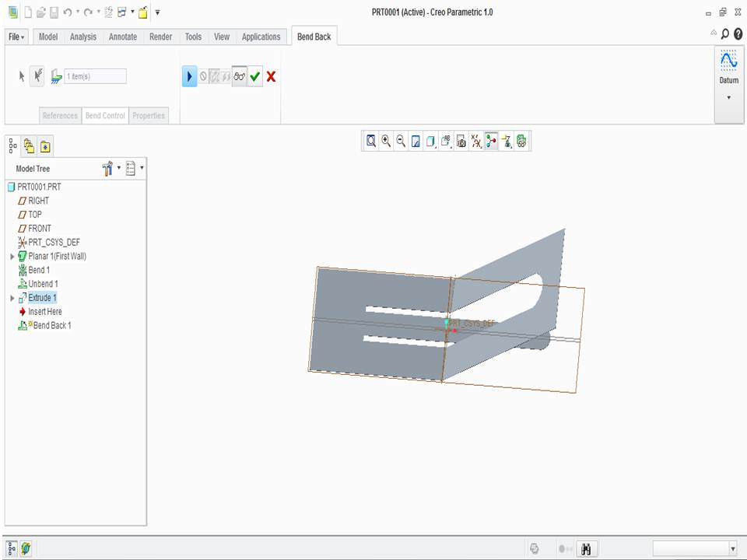747x560 pixels.
Task: Open the References panel
Action: point(60,116)
